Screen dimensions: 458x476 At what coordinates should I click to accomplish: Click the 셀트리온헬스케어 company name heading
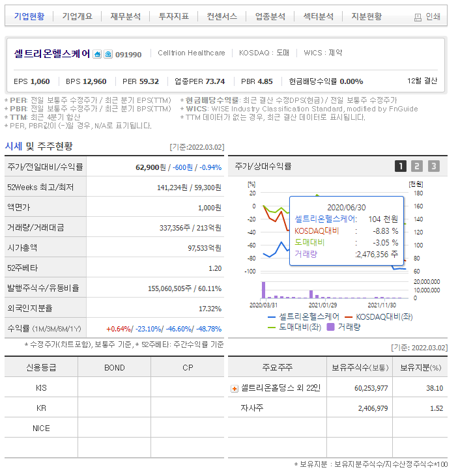pyautogui.click(x=52, y=54)
